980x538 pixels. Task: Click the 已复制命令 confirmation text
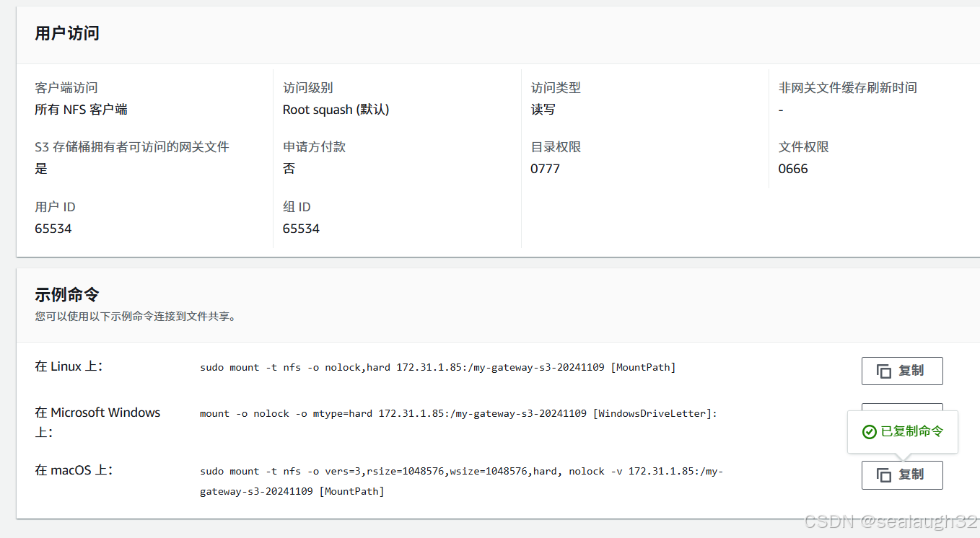[x=912, y=432]
